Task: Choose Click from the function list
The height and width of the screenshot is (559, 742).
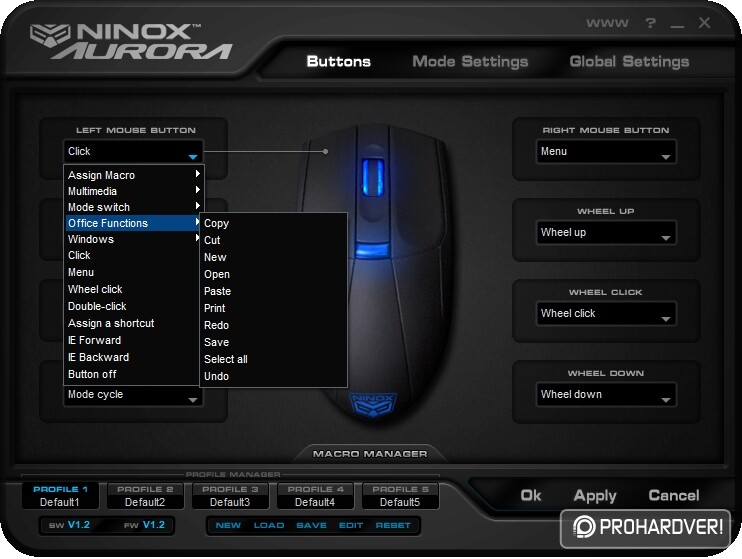Action: pos(133,256)
